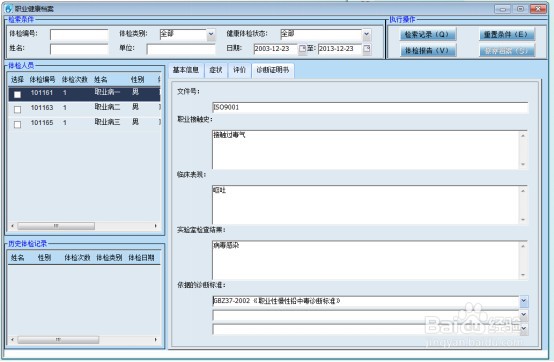
Task: Click the 姓名 column header in 历史体检记录
Action: coord(17,258)
